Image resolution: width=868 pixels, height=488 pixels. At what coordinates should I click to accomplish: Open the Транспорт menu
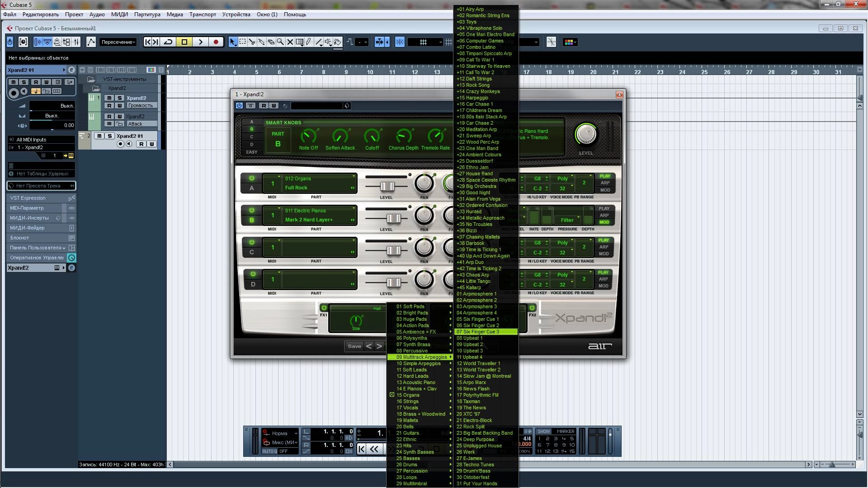pos(203,14)
